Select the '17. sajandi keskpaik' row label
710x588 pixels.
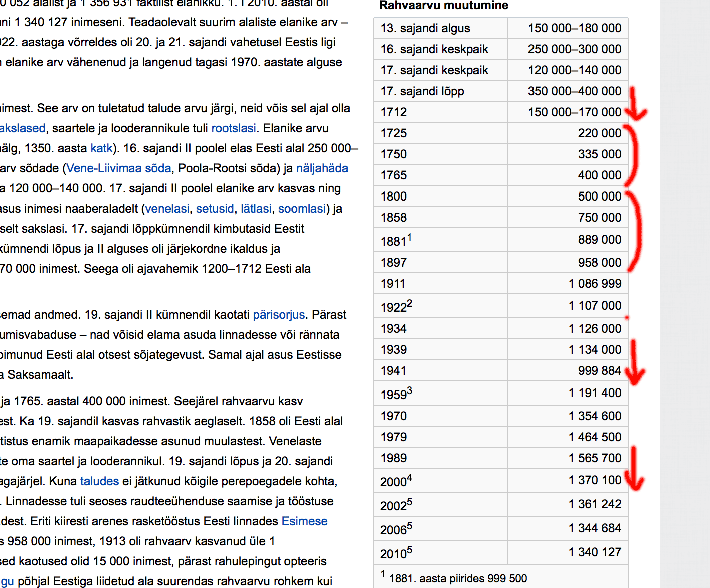click(434, 70)
